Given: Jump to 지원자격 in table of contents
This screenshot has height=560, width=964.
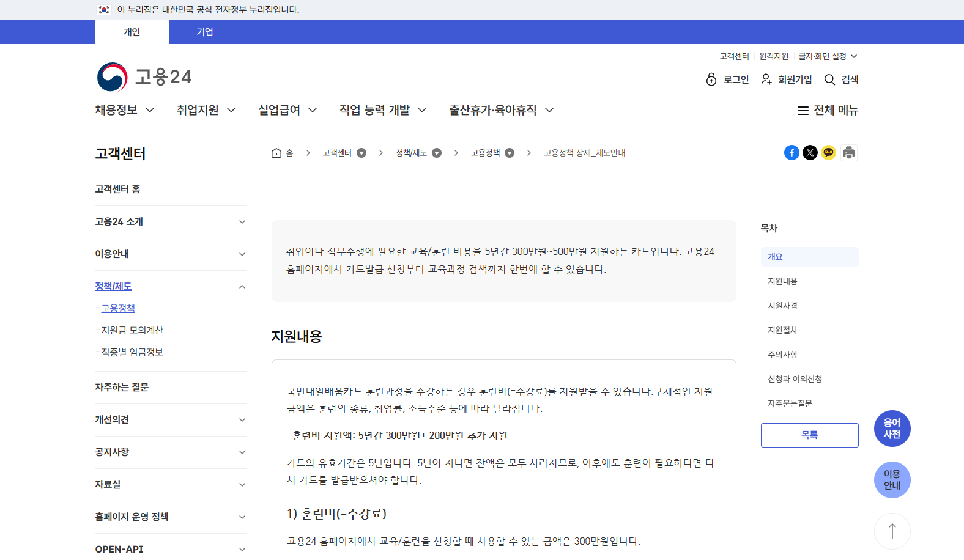Looking at the screenshot, I should (782, 306).
